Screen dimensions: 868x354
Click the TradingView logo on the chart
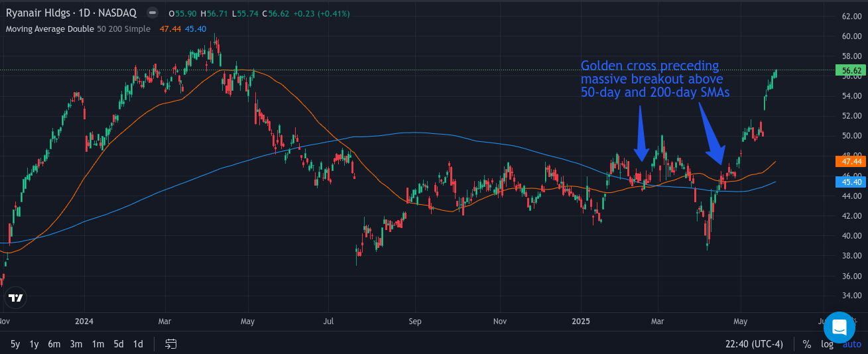17,298
